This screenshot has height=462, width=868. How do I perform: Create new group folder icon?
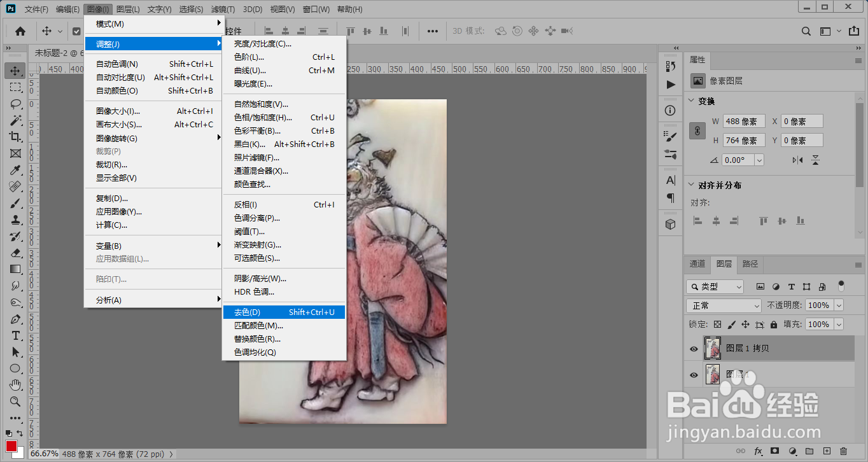809,451
